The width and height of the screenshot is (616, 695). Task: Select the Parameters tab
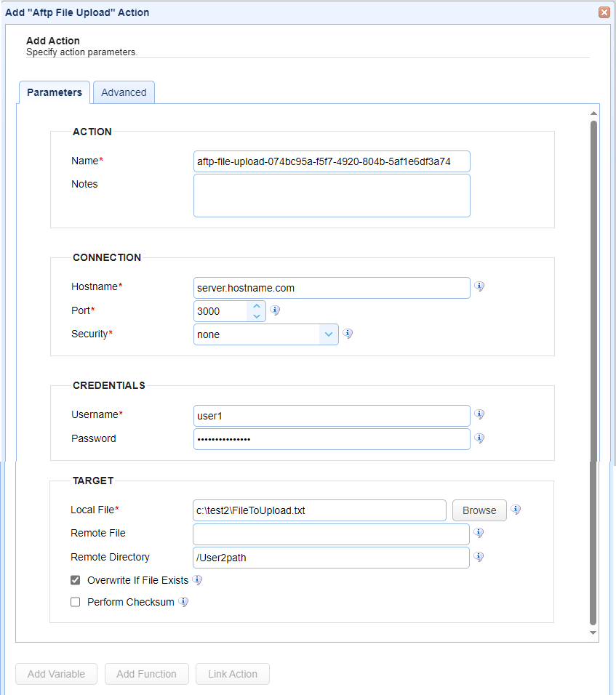click(x=54, y=92)
